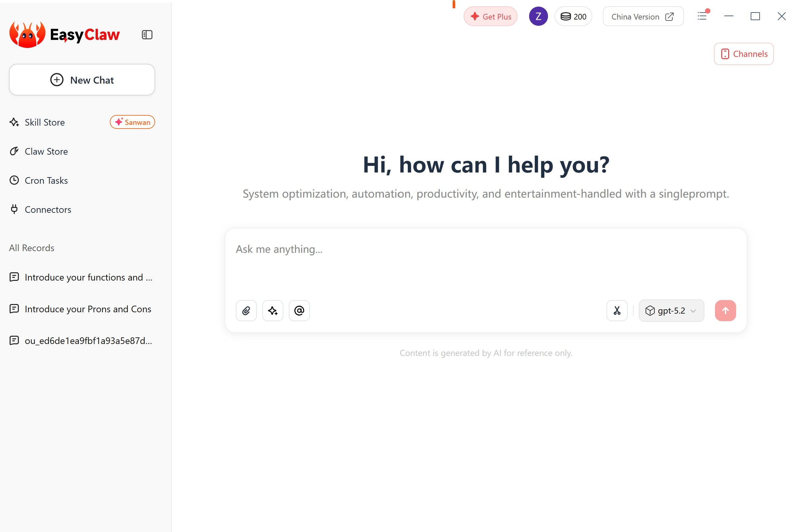Open the gpt-5.2 model selector
Image resolution: width=795 pixels, height=532 pixels.
click(671, 311)
